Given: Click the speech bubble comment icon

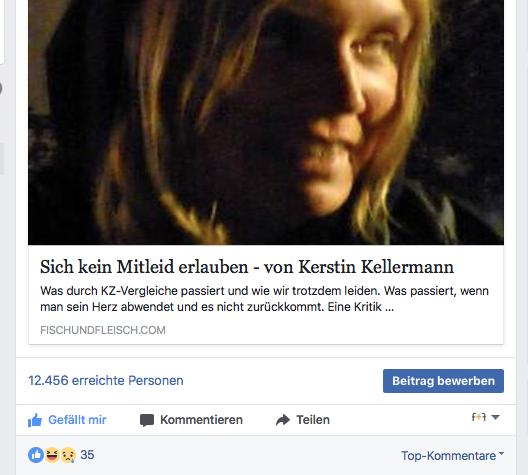Looking at the screenshot, I should point(147,420).
